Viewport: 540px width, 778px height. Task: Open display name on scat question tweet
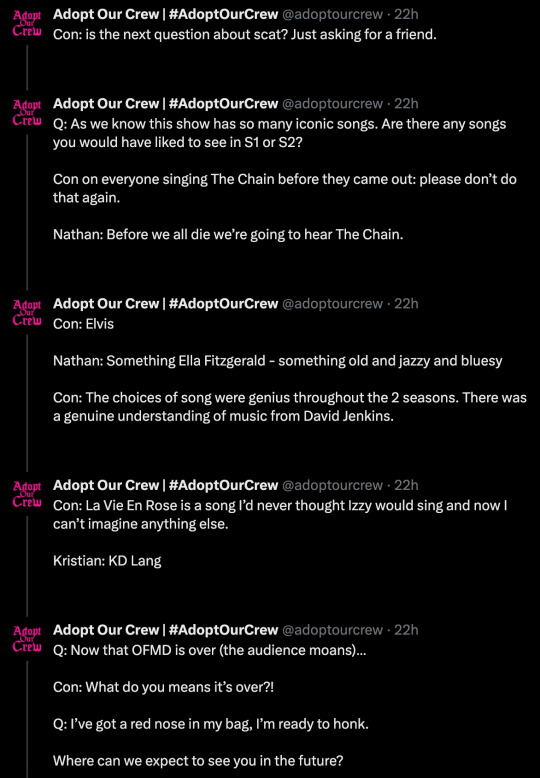[x=165, y=14]
